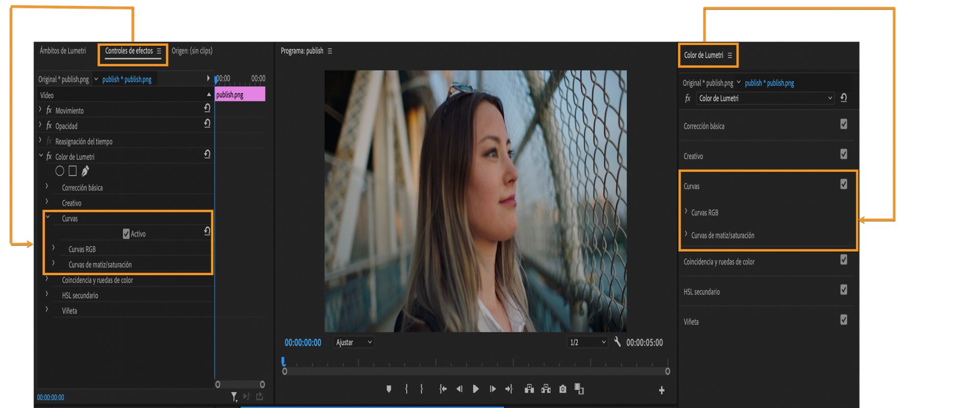Expand Curvas de matiz/saturación in Lumetri panel
Image resolution: width=980 pixels, height=408 pixels.
click(686, 234)
